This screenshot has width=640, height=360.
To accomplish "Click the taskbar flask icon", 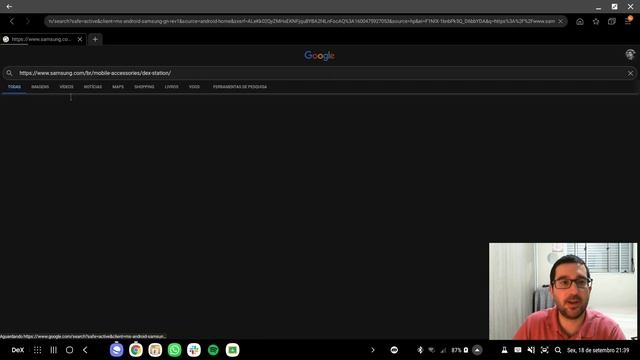I will pos(504,350).
